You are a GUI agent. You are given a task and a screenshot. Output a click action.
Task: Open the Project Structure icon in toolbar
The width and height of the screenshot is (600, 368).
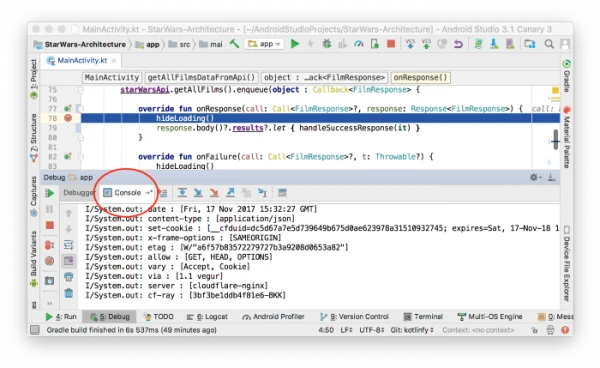(530, 44)
